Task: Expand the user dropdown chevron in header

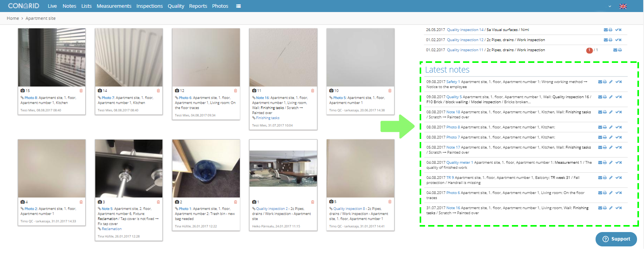Action: tap(610, 6)
